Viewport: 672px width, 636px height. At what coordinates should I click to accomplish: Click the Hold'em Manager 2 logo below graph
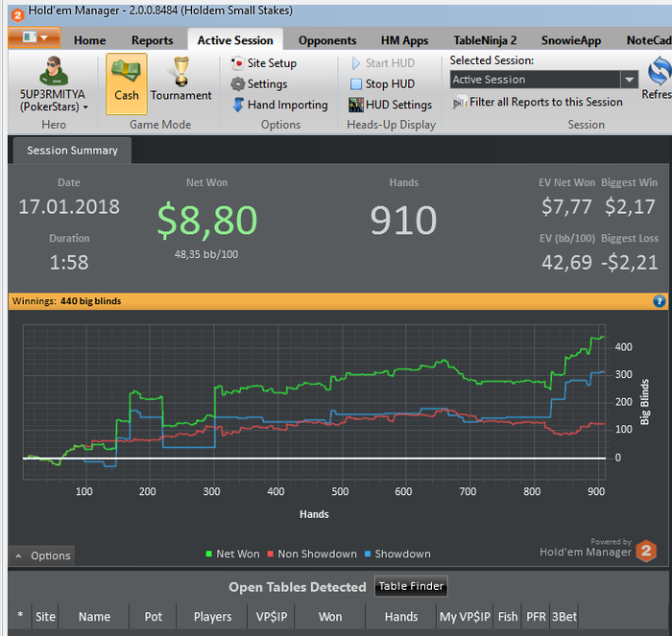pos(646,551)
